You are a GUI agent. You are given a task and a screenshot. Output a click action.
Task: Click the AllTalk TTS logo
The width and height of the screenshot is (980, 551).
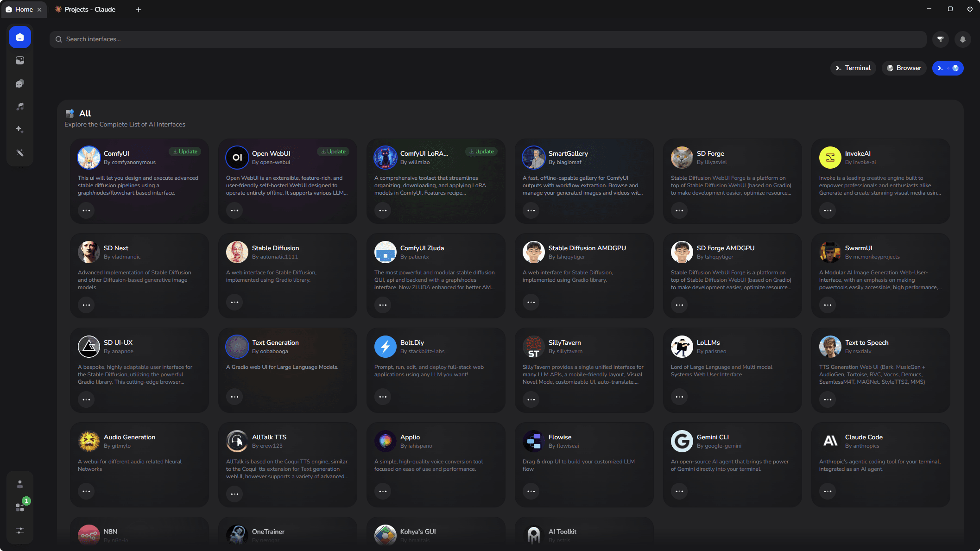pyautogui.click(x=237, y=441)
